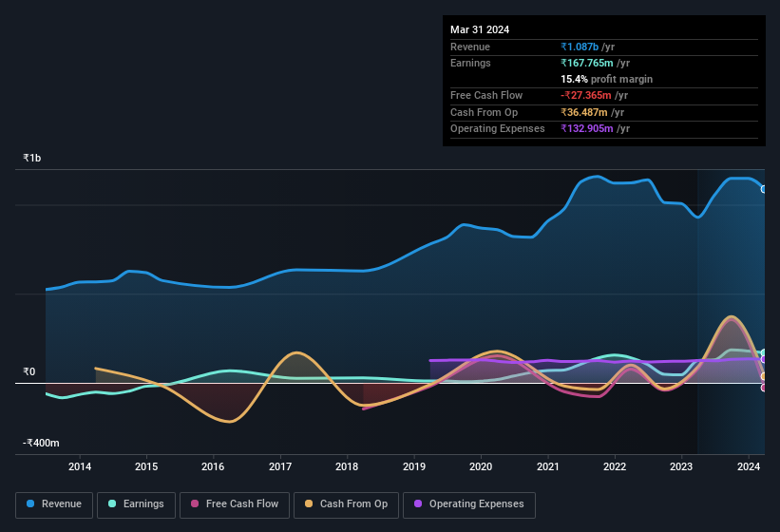Click the 2019 x-axis label

coord(414,466)
